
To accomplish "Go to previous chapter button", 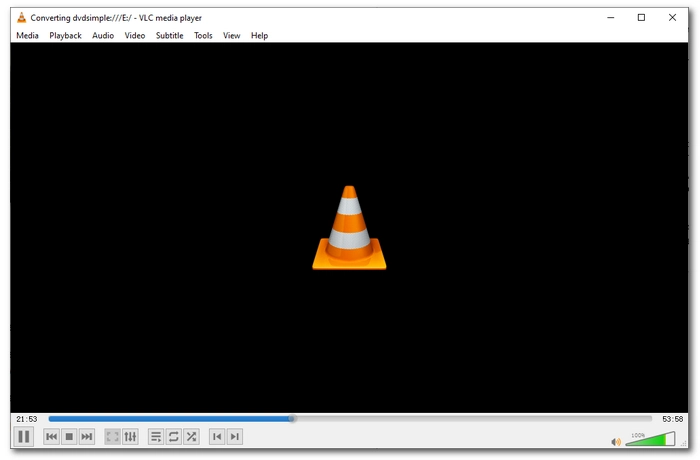I will point(217,436).
